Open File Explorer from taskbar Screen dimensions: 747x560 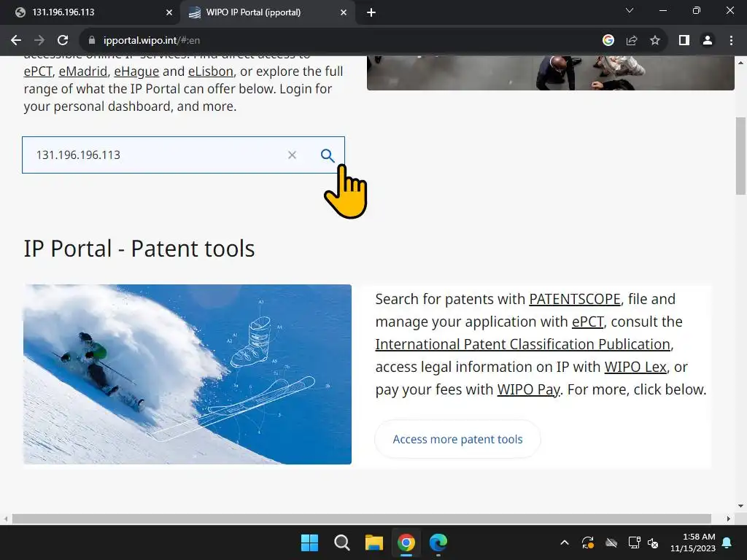[x=374, y=542]
